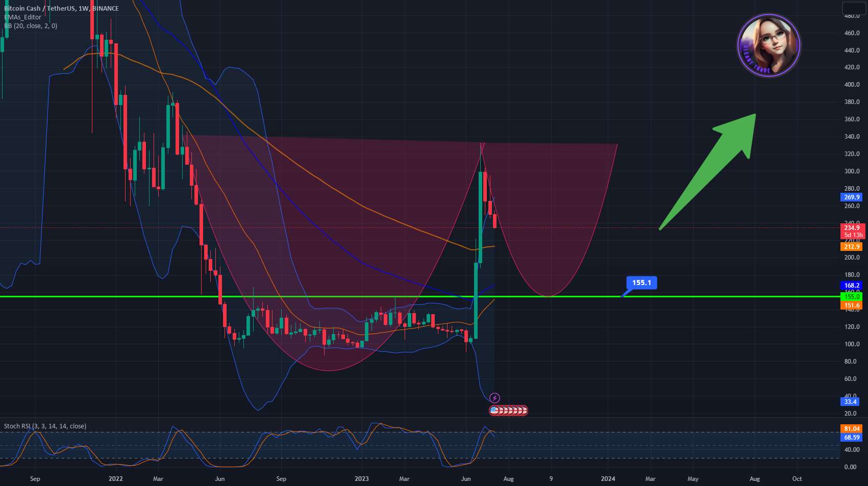Click the 0.00 Stoch RSI scale label
Screen dimensions: 868x486
pyautogui.click(x=850, y=467)
